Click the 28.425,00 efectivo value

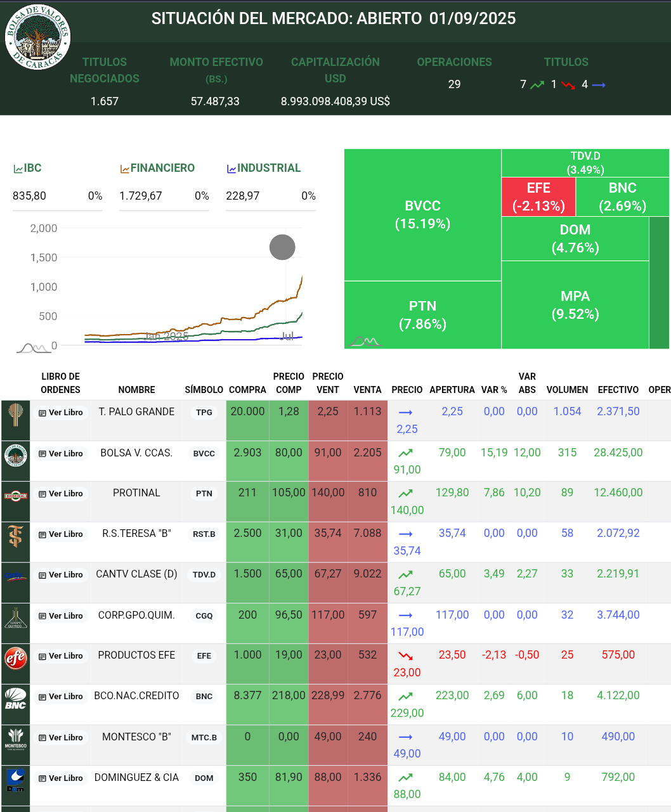[x=618, y=453]
